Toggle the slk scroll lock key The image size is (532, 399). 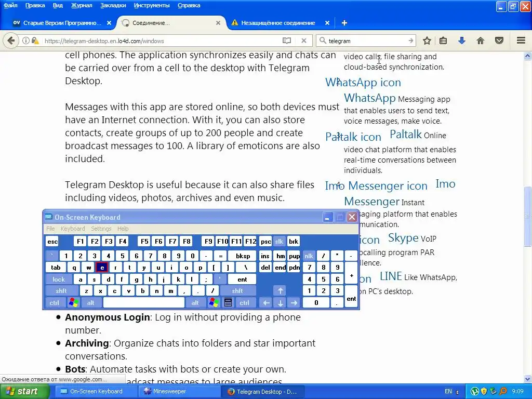279,242
